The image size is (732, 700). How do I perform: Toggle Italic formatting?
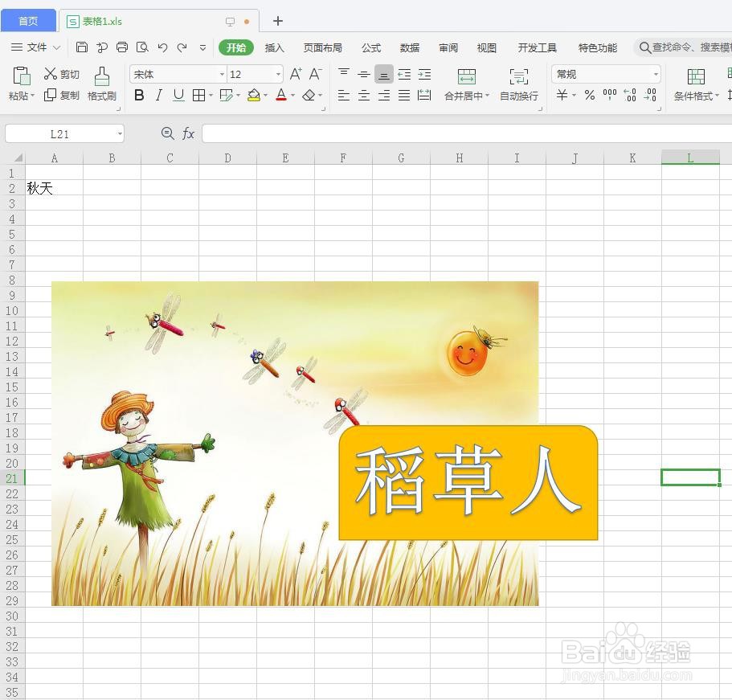tap(159, 96)
